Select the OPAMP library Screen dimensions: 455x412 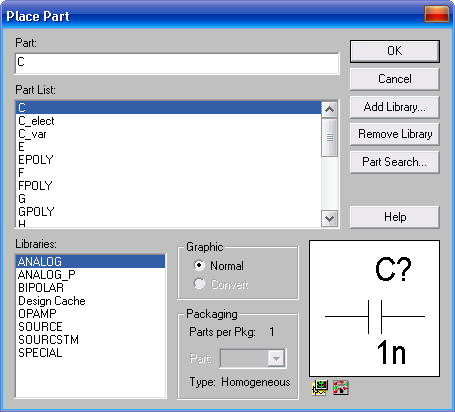coord(91,314)
